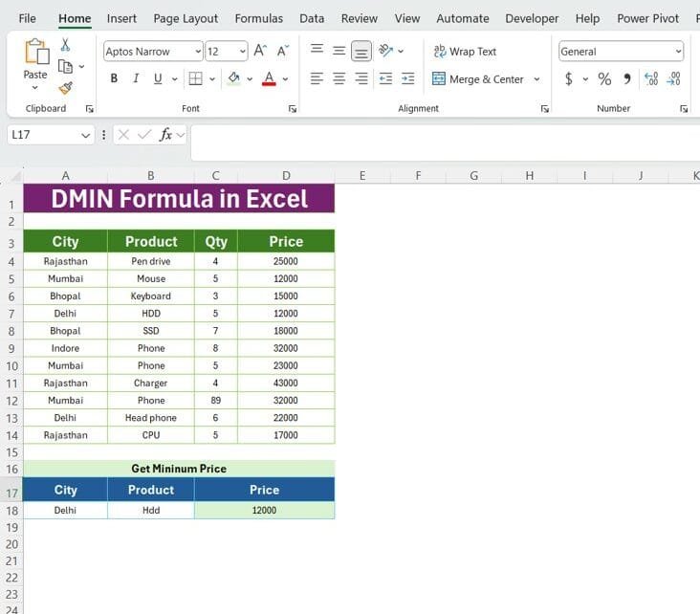This screenshot has height=614, width=700.
Task: Click the Copy icon in Clipboard
Action: (x=65, y=67)
